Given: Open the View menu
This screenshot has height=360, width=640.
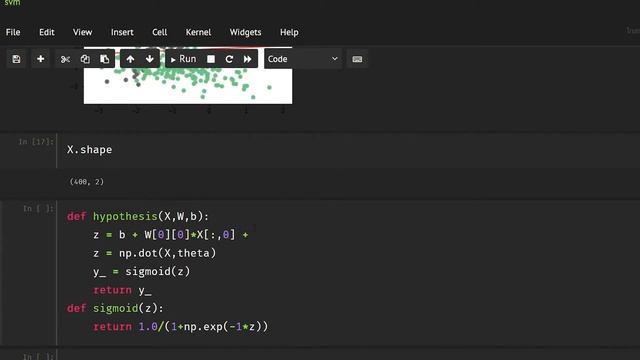Looking at the screenshot, I should point(82,32).
